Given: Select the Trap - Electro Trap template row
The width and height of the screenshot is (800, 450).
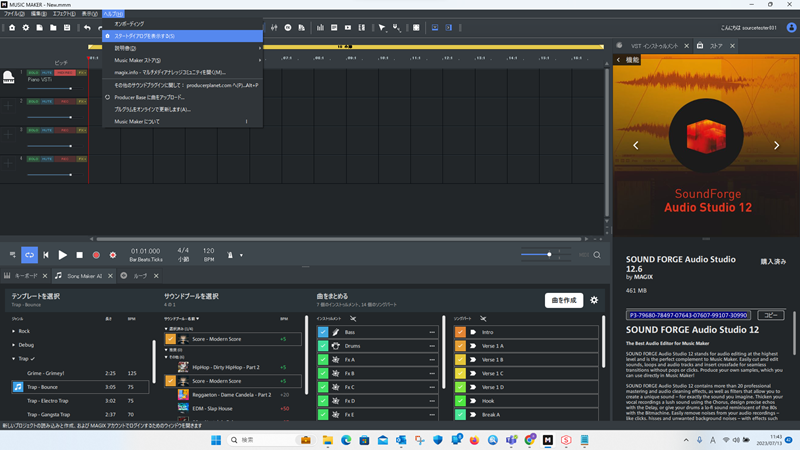Looking at the screenshot, I should (x=81, y=401).
